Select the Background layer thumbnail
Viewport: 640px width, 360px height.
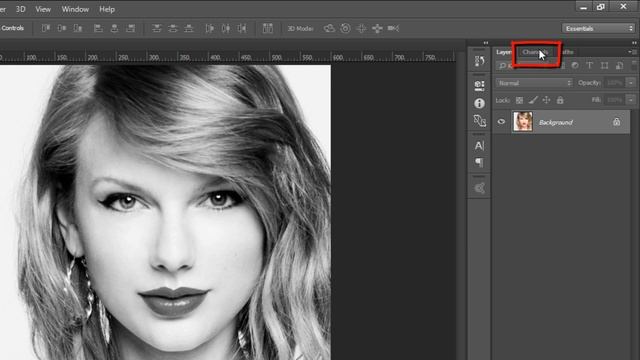[523, 122]
